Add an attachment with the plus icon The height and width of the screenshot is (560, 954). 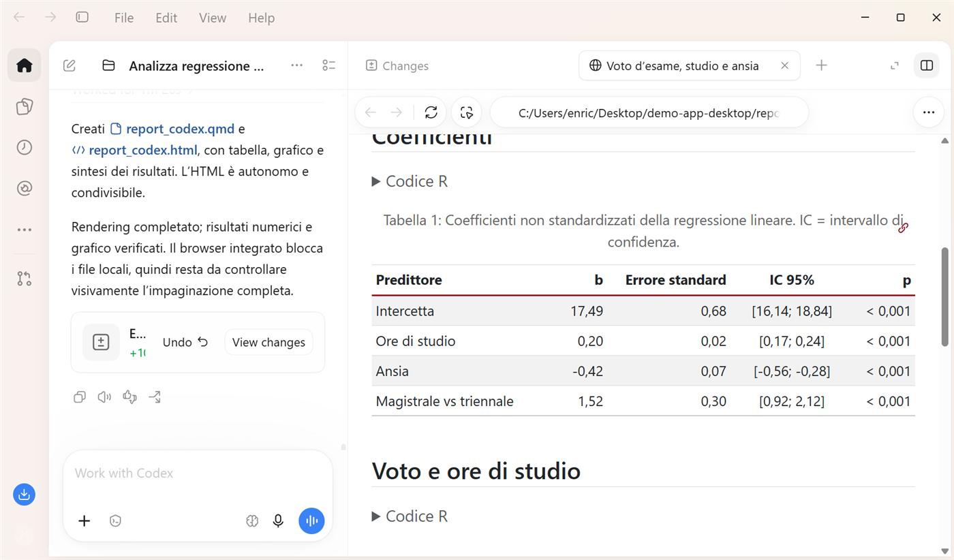click(x=84, y=521)
